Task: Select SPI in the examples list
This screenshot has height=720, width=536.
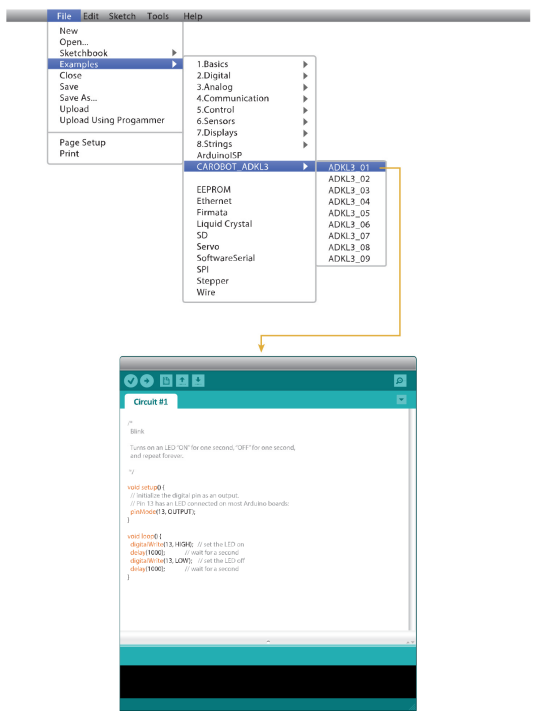Action: click(249, 269)
